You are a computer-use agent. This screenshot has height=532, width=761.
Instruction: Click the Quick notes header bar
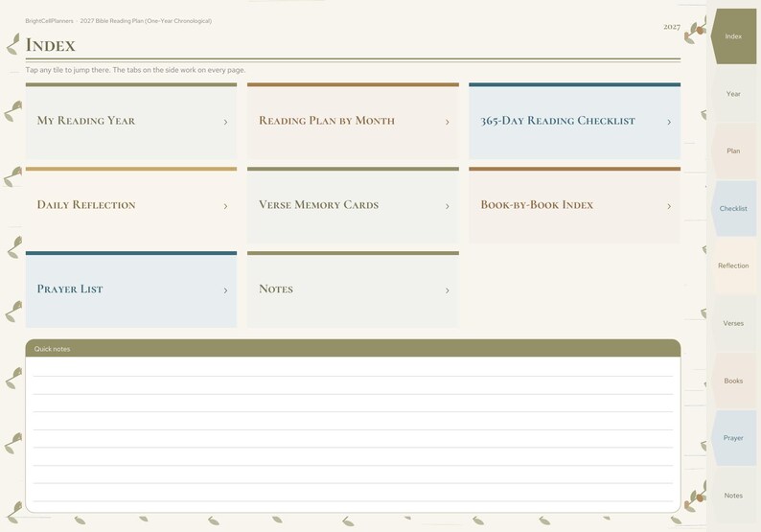tap(353, 349)
